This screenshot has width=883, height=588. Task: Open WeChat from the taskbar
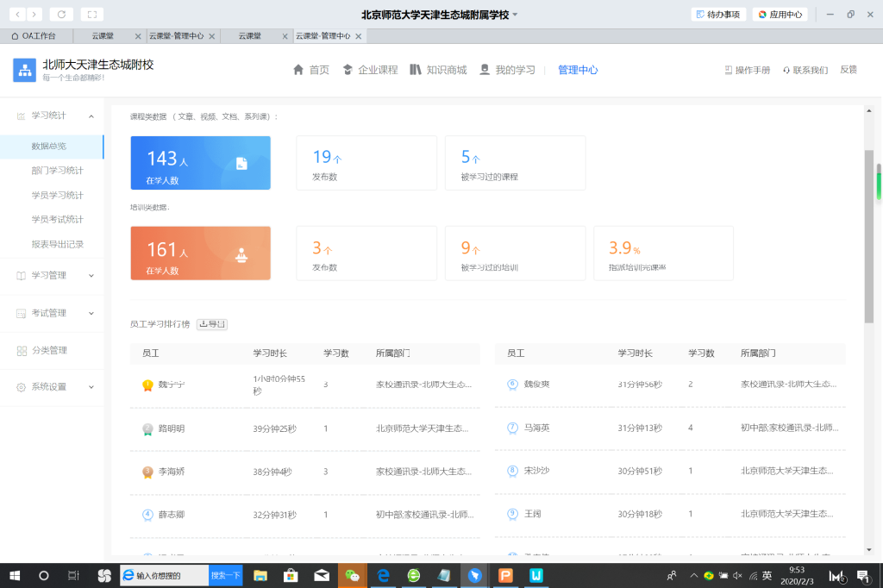[x=353, y=576]
